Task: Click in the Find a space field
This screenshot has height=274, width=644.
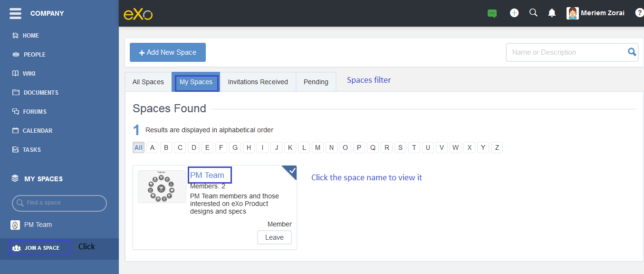Action: pyautogui.click(x=59, y=203)
